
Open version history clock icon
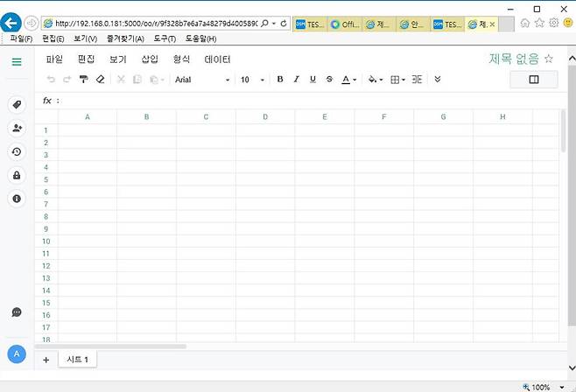17,152
